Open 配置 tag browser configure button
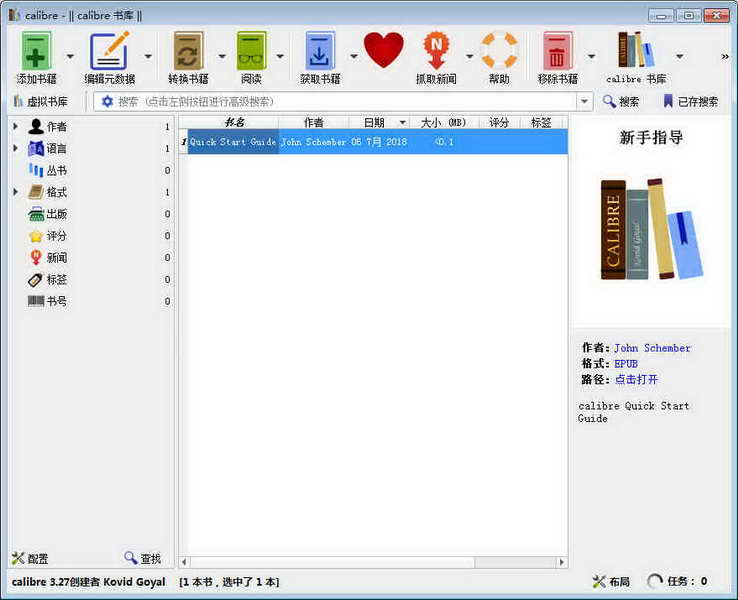The height and width of the screenshot is (600, 738). click(x=30, y=559)
